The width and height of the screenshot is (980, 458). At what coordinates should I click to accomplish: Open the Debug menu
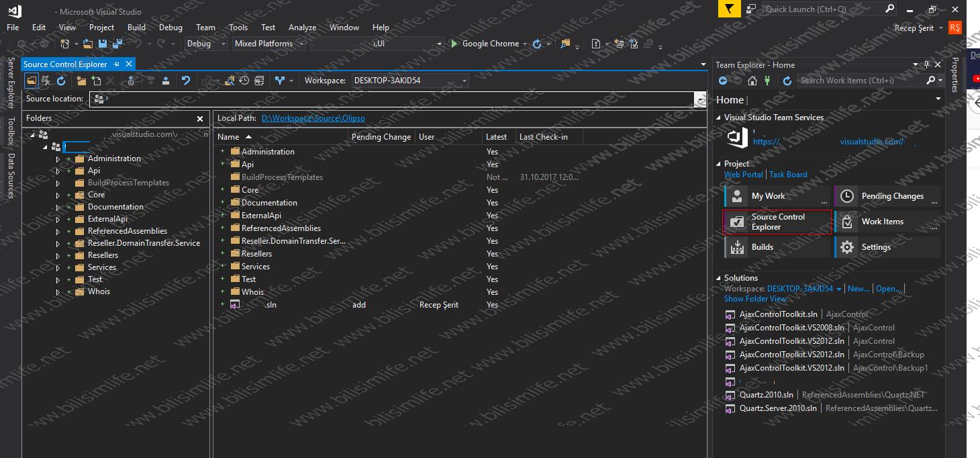click(170, 28)
